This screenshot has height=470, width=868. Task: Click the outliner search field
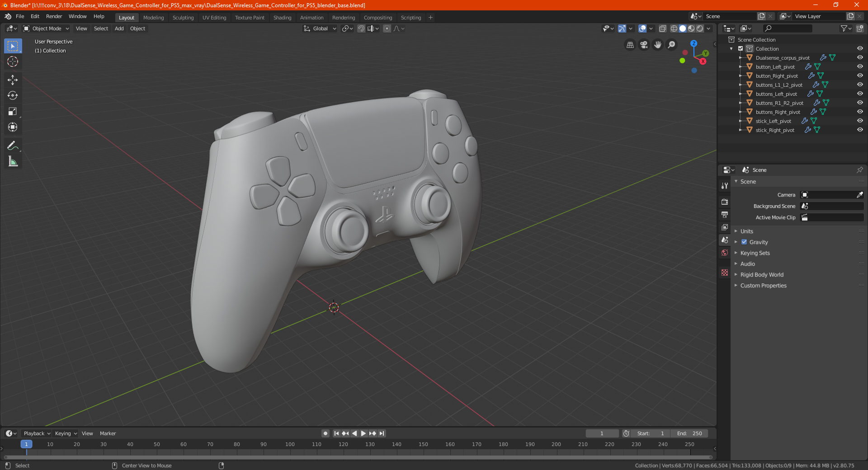pyautogui.click(x=787, y=28)
